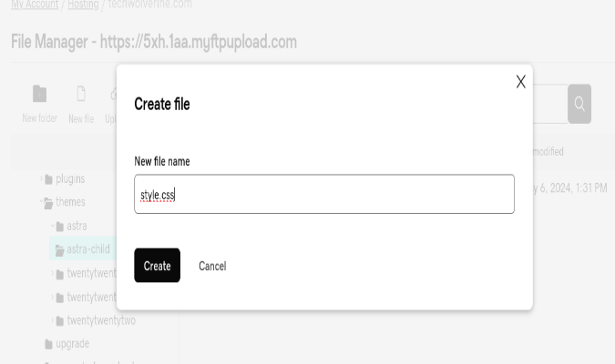Image resolution: width=615 pixels, height=364 pixels.
Task: Select the plugins folder icon
Action: (x=48, y=179)
